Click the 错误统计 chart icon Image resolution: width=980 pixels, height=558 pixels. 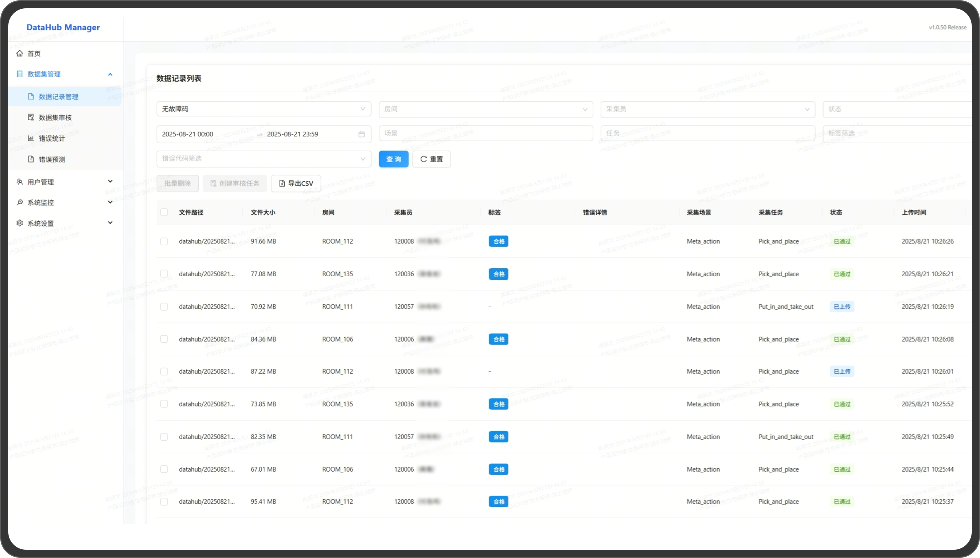click(31, 138)
